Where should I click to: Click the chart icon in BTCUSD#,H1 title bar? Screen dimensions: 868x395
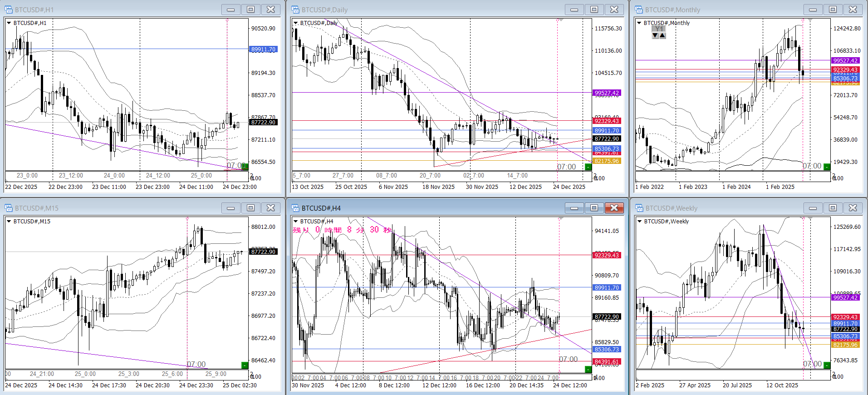(x=9, y=10)
